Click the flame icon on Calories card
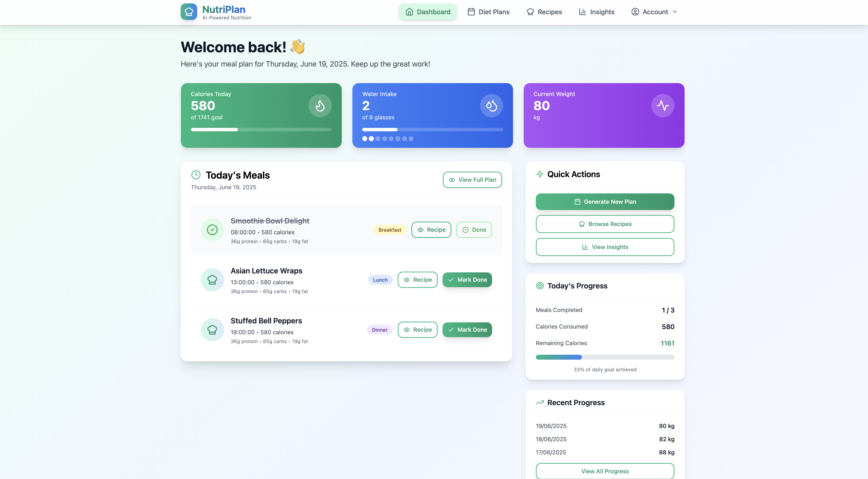Screen dimensions: 868x479 click(x=320, y=106)
